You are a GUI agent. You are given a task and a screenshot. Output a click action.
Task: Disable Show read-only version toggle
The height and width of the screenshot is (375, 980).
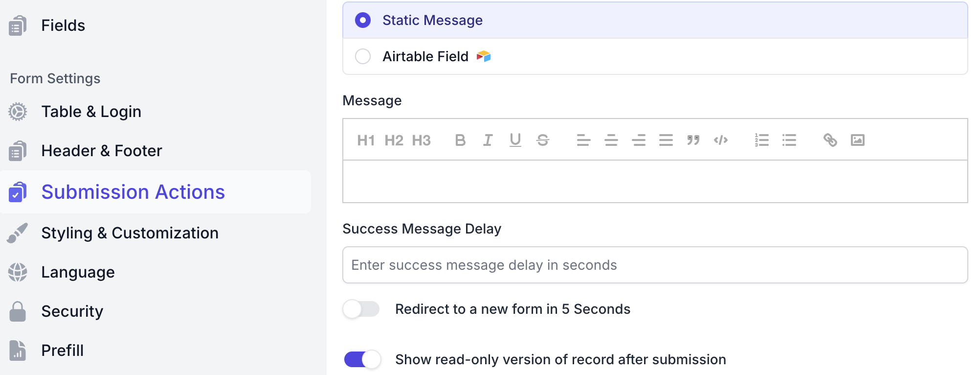tap(362, 359)
